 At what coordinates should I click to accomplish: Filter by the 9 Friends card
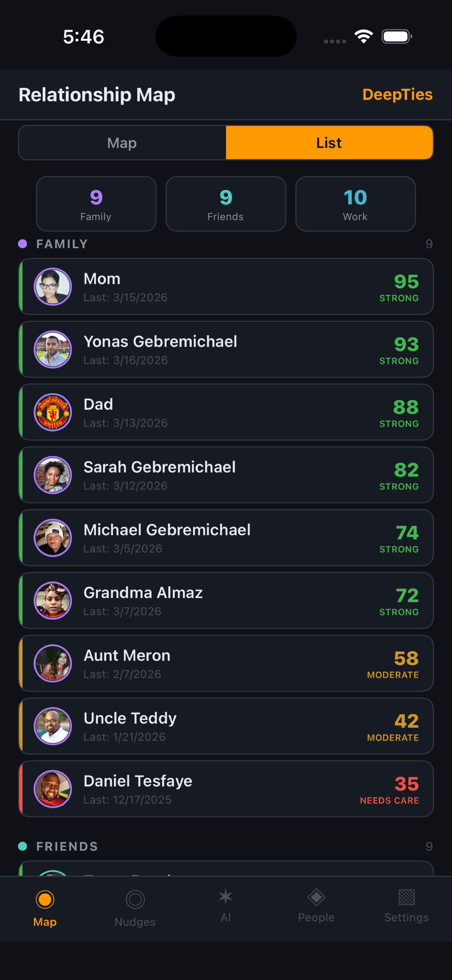pyautogui.click(x=226, y=204)
